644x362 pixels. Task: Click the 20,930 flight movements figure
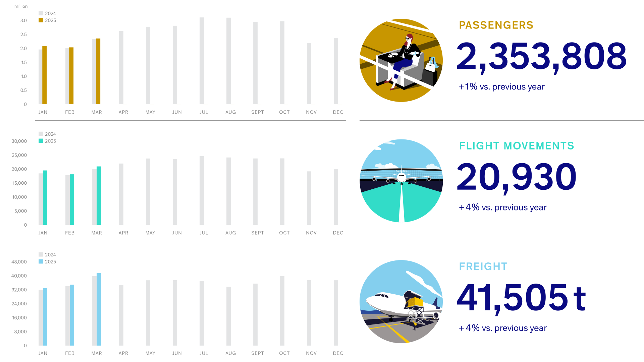tap(516, 177)
